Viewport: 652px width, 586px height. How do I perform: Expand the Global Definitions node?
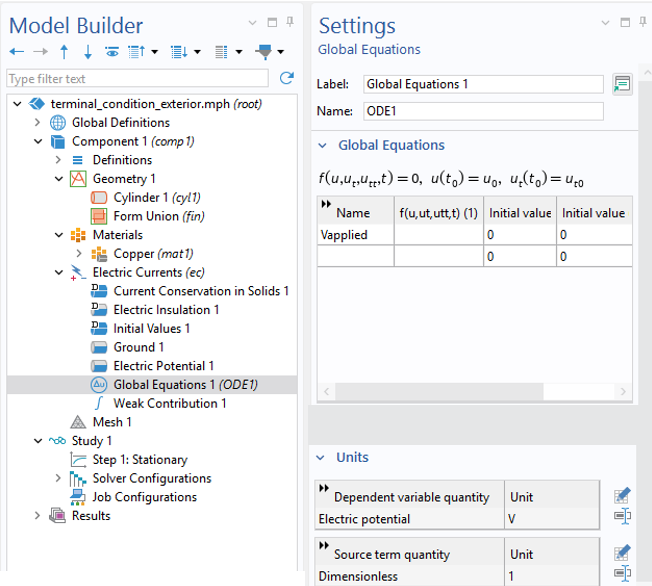(x=37, y=123)
